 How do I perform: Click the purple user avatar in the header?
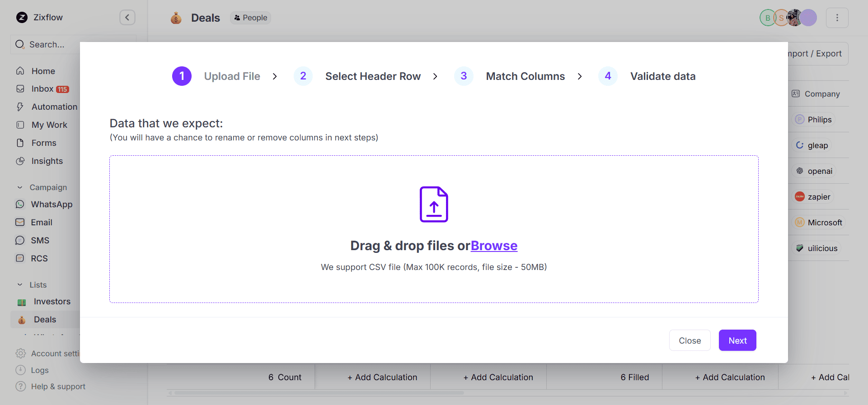(809, 18)
